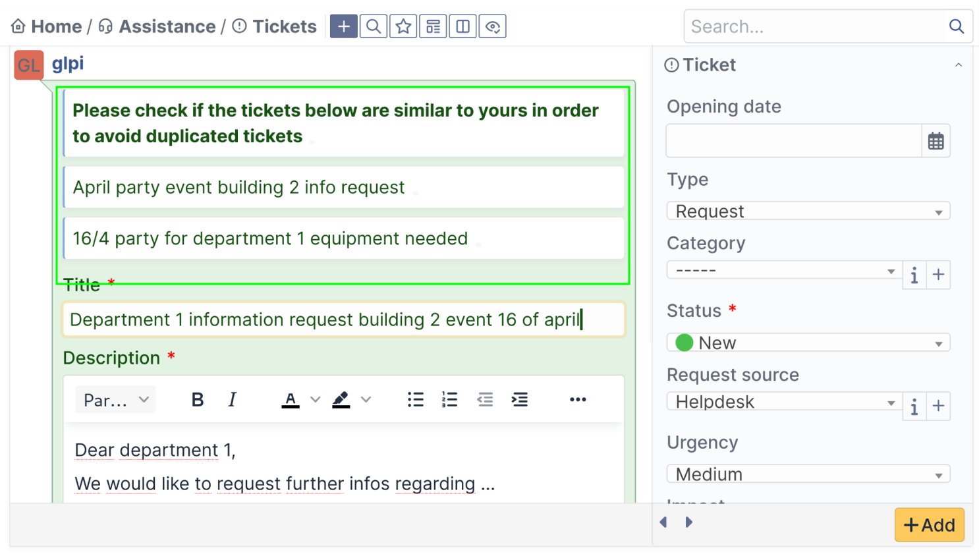The width and height of the screenshot is (979, 560).
Task: Open the search icon in the breadcrumb toolbar
Action: click(374, 26)
